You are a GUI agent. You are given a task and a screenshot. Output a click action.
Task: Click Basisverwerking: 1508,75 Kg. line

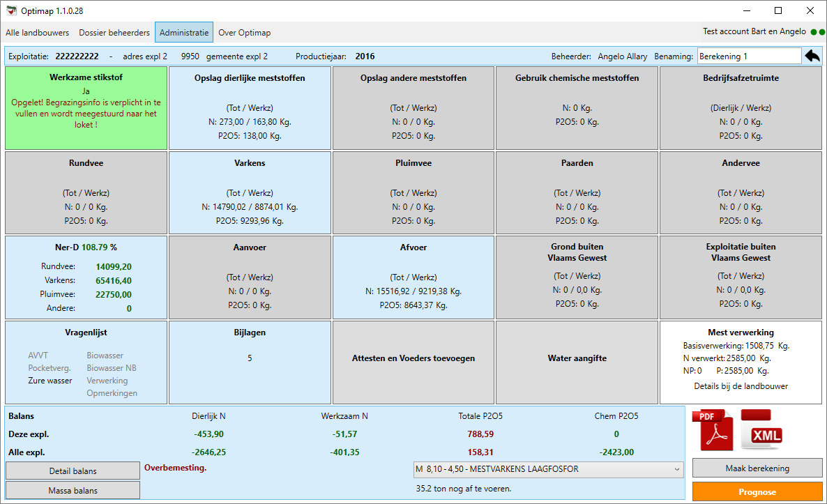(736, 346)
